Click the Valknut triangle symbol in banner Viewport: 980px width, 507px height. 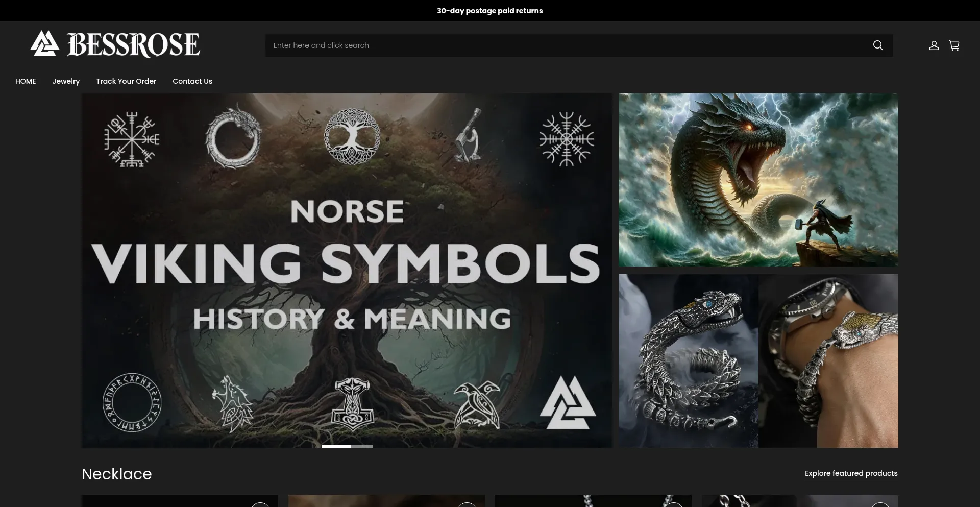click(x=568, y=403)
